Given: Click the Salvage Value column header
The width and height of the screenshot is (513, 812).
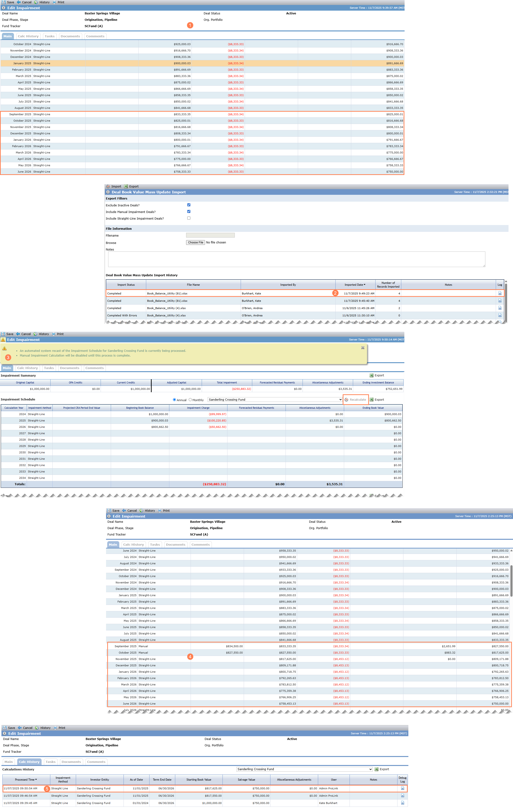Looking at the screenshot, I should coord(247,780).
